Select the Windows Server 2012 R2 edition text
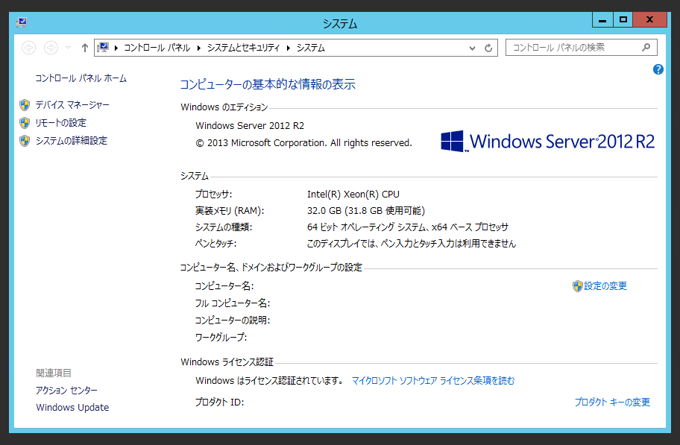The height and width of the screenshot is (445, 680). (x=250, y=126)
